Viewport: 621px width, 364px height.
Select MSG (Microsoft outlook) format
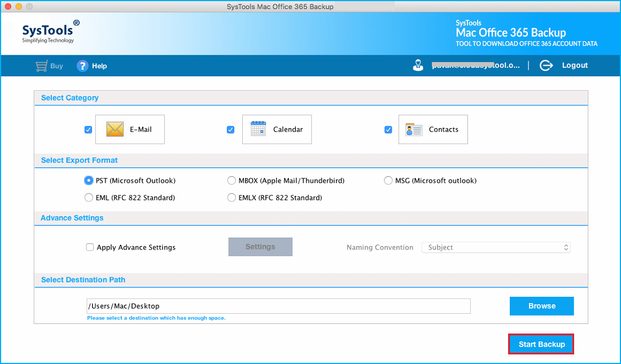(388, 181)
